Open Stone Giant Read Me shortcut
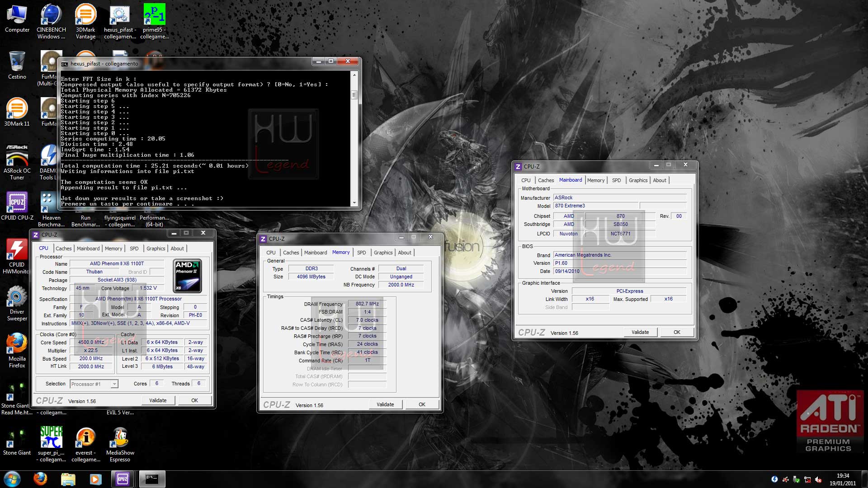The width and height of the screenshot is (868, 488). pos(16,398)
